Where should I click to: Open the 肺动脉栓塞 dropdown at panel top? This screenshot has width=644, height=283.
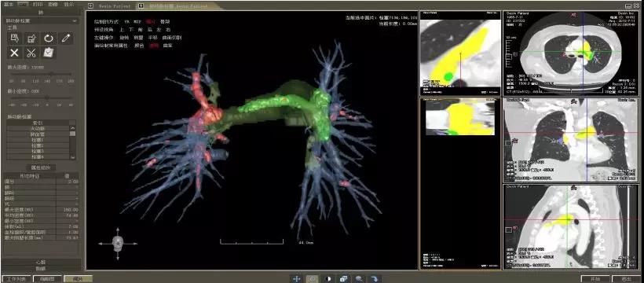pos(41,20)
